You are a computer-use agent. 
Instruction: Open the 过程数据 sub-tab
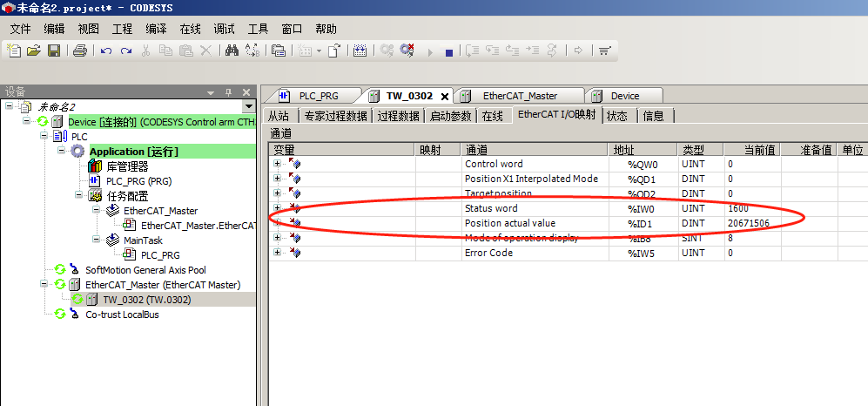tap(398, 116)
